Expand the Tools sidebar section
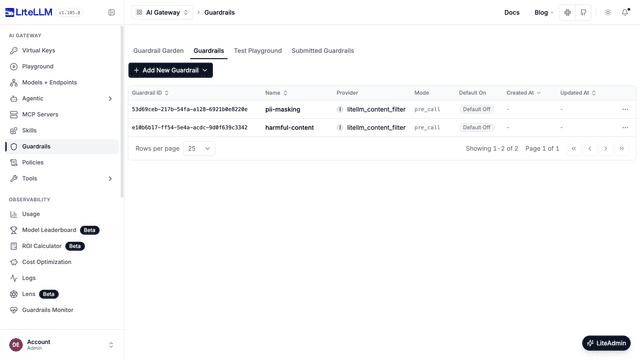Screen dimensions: 640x360 tap(62, 179)
